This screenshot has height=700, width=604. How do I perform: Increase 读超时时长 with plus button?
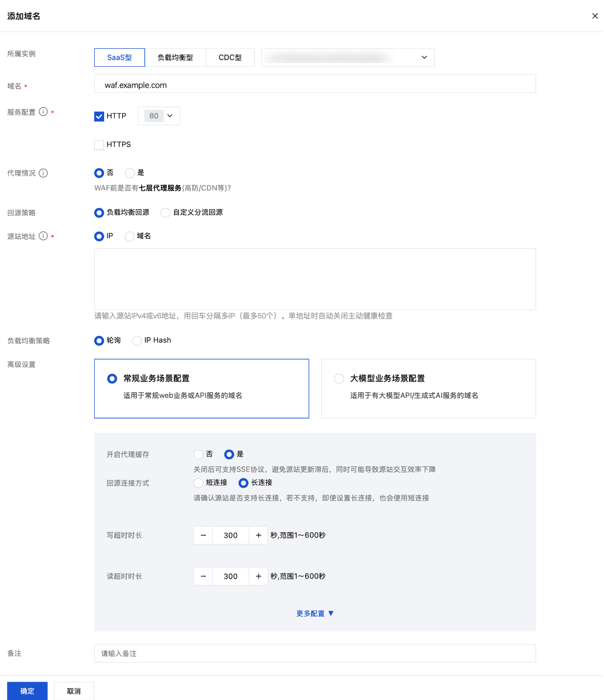pos(258,576)
